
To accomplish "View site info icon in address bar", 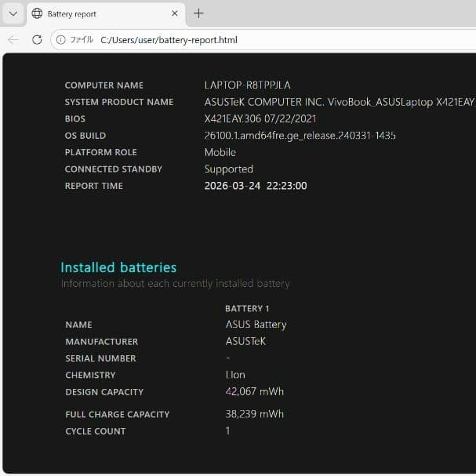I will [x=60, y=40].
